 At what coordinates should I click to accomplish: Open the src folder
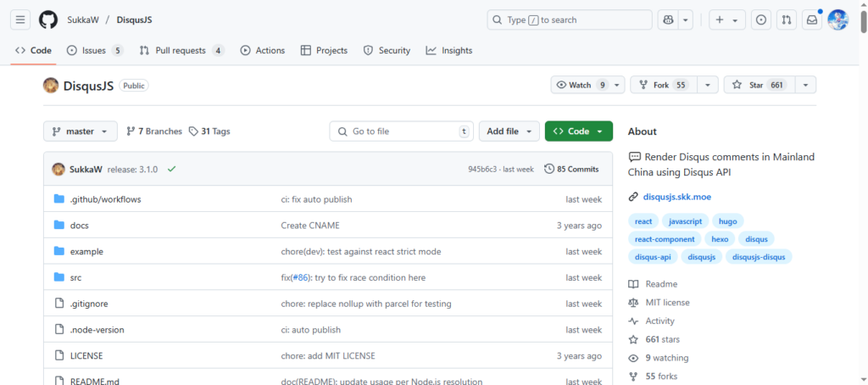tap(75, 277)
